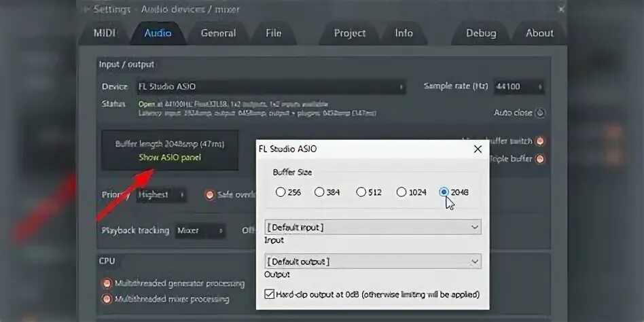Click the FL Studio ASIO dialog title
Viewport: 644px width, 322px height.
click(x=287, y=149)
